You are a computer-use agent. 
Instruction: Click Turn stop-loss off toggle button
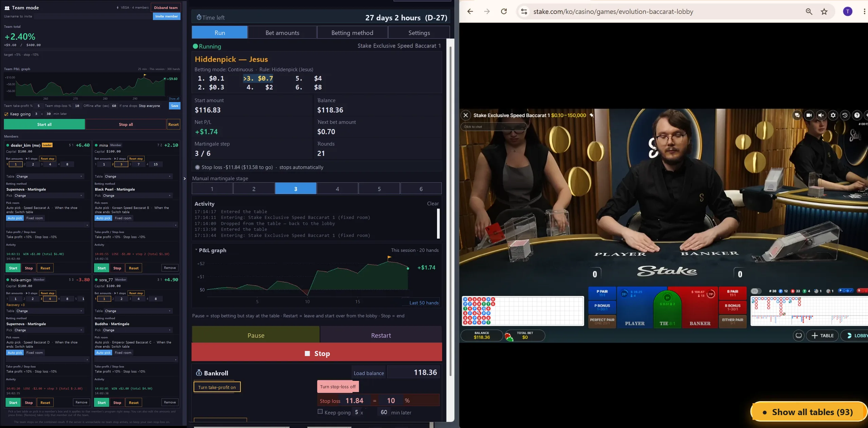click(x=338, y=387)
